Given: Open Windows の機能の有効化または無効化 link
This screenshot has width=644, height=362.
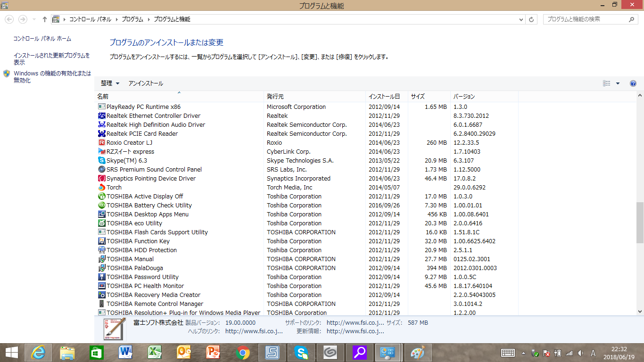Looking at the screenshot, I should (52, 77).
